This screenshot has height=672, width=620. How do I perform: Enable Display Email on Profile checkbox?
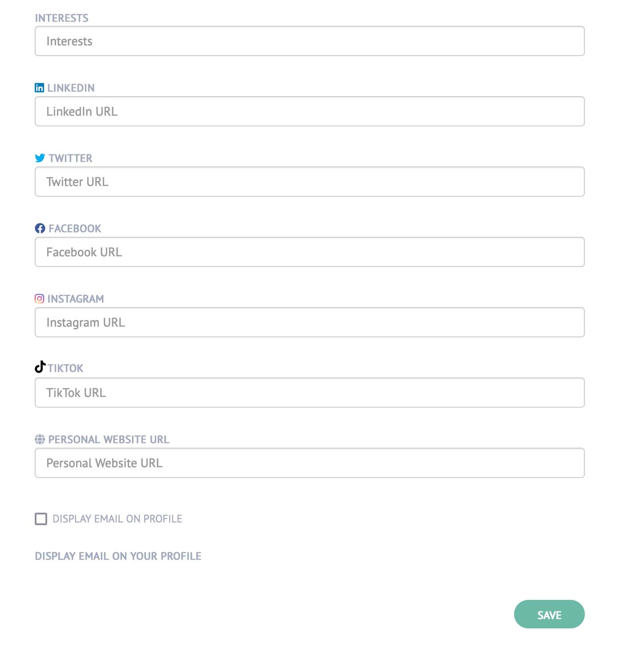(41, 519)
